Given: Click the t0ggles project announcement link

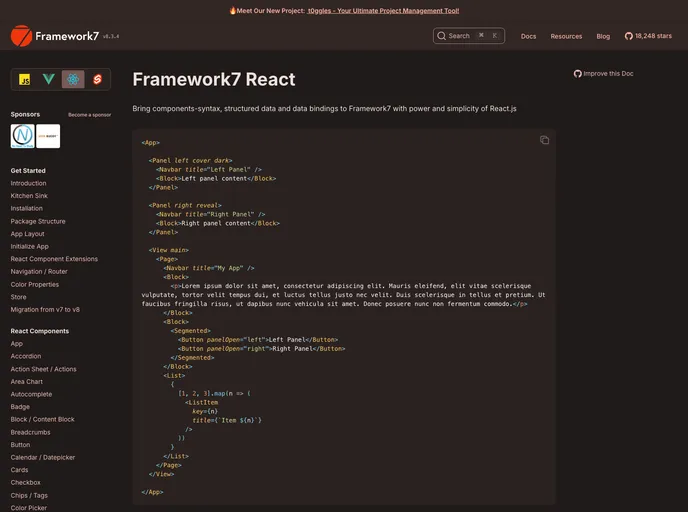Looking at the screenshot, I should pos(383,11).
